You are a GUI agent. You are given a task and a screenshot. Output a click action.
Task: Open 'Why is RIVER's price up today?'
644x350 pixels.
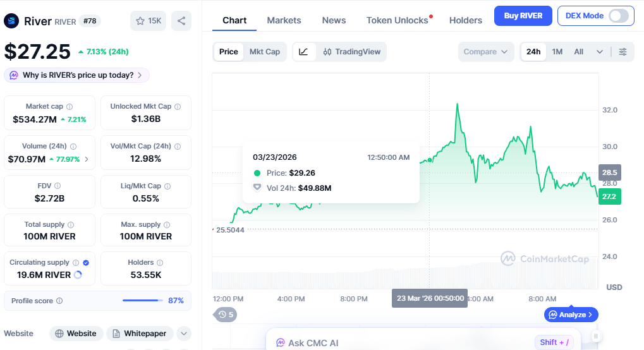[77, 75]
